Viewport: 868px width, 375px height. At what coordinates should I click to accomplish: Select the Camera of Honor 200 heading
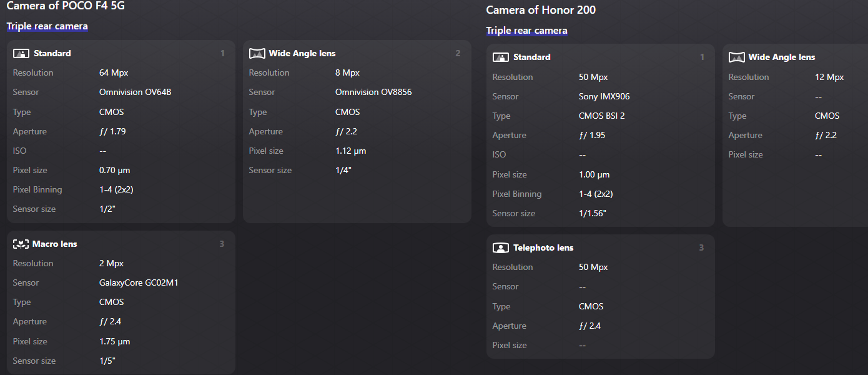click(x=541, y=10)
